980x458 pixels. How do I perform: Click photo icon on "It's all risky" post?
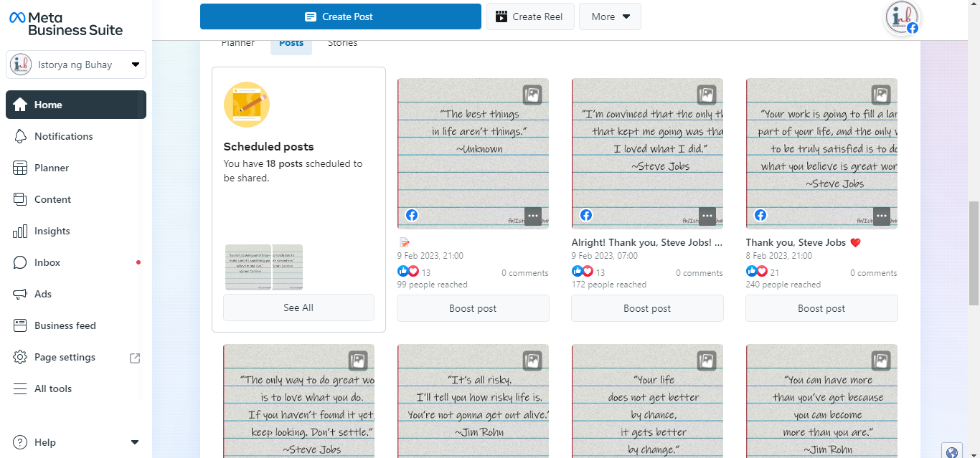532,361
